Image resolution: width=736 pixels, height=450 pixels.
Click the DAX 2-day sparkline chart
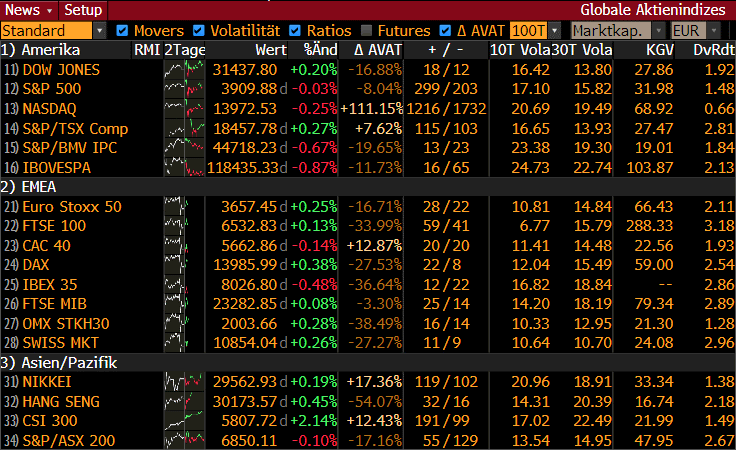coord(184,265)
